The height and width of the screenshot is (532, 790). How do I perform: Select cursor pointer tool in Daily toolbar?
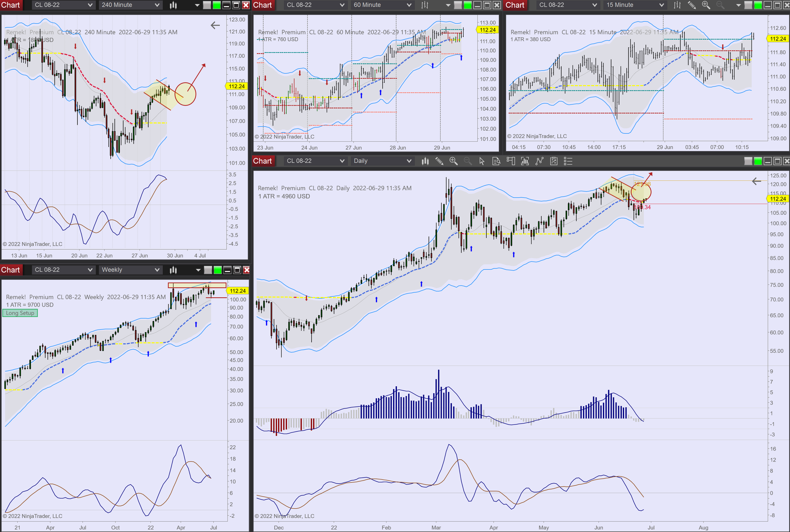click(482, 161)
